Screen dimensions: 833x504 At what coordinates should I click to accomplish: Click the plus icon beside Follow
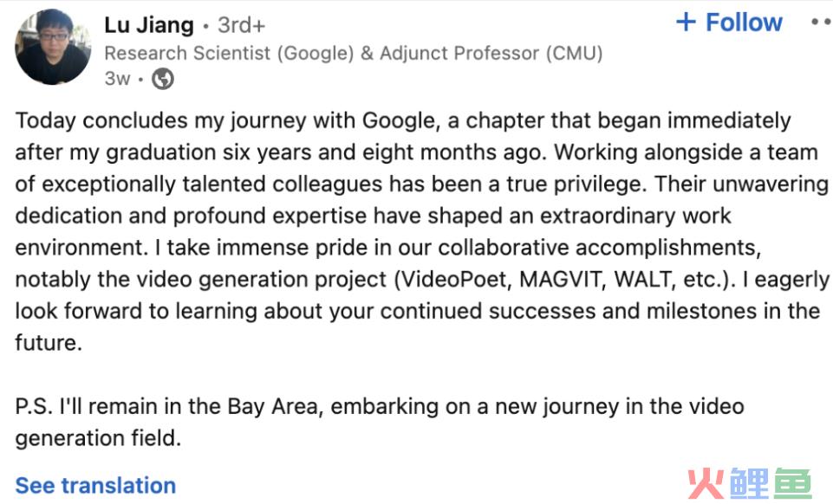(686, 23)
